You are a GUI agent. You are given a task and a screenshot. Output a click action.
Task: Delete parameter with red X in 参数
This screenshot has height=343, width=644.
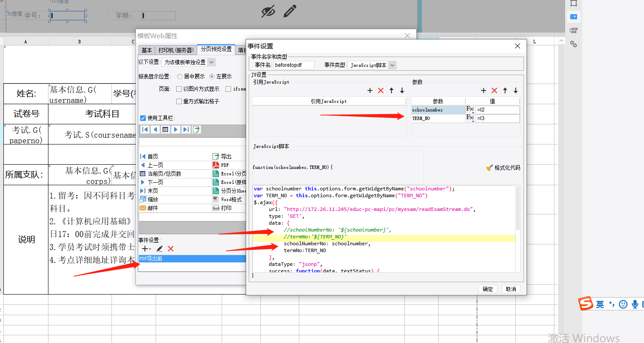point(494,90)
